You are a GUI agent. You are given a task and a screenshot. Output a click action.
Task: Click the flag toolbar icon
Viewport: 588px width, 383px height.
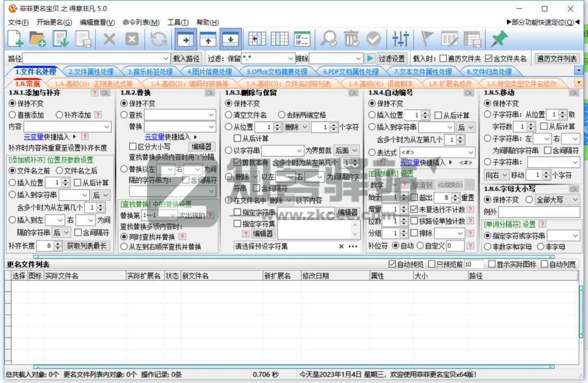pyautogui.click(x=426, y=39)
